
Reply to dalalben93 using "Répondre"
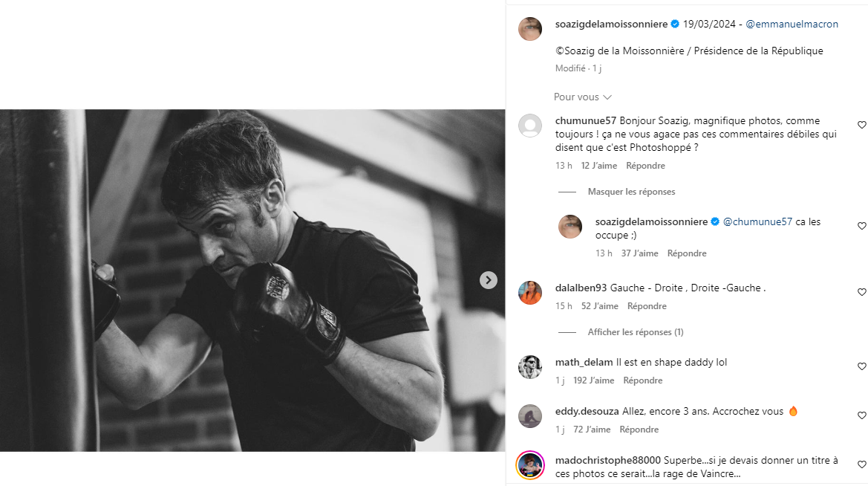click(x=646, y=305)
